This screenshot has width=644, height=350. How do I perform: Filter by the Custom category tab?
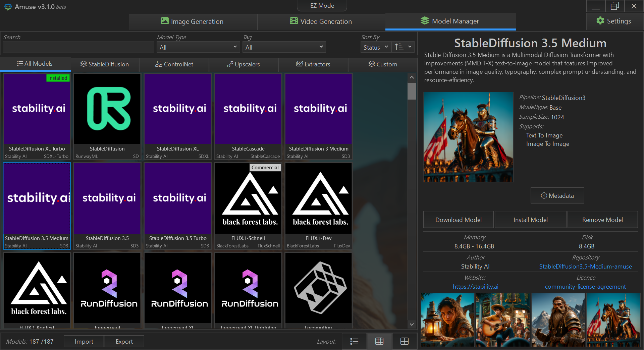click(383, 64)
